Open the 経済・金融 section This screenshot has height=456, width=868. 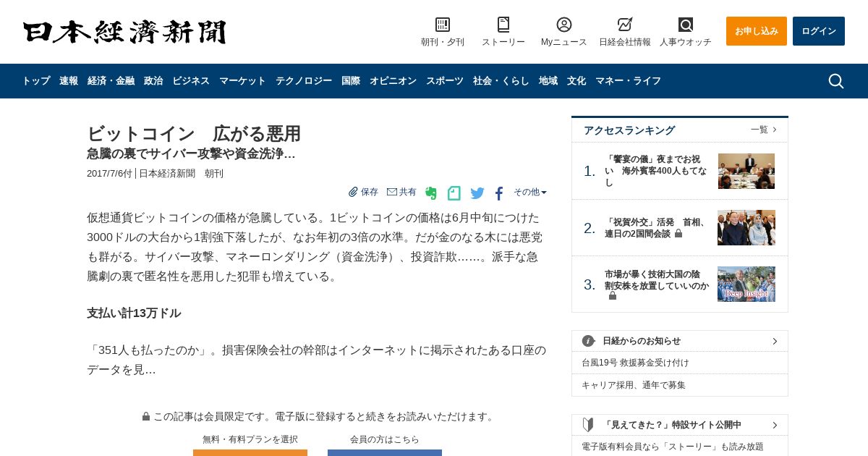(111, 81)
